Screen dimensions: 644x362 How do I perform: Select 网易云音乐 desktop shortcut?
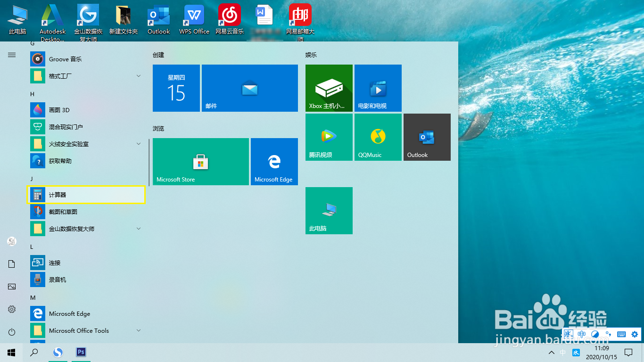[x=230, y=20]
